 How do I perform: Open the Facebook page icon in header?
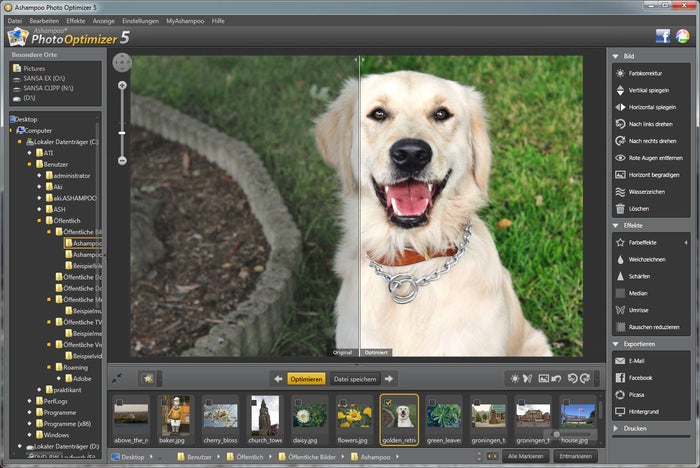662,36
